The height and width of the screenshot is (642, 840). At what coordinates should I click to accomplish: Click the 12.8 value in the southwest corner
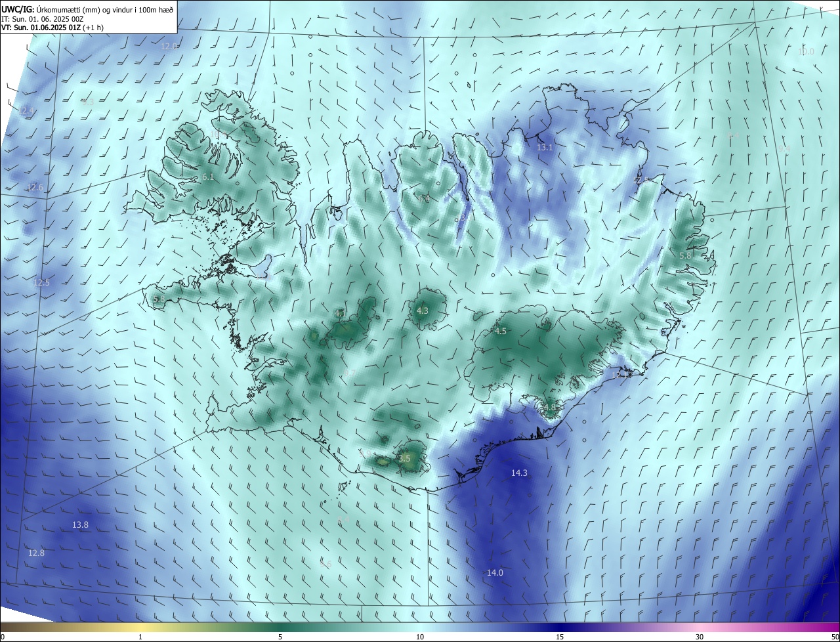pos(36,553)
